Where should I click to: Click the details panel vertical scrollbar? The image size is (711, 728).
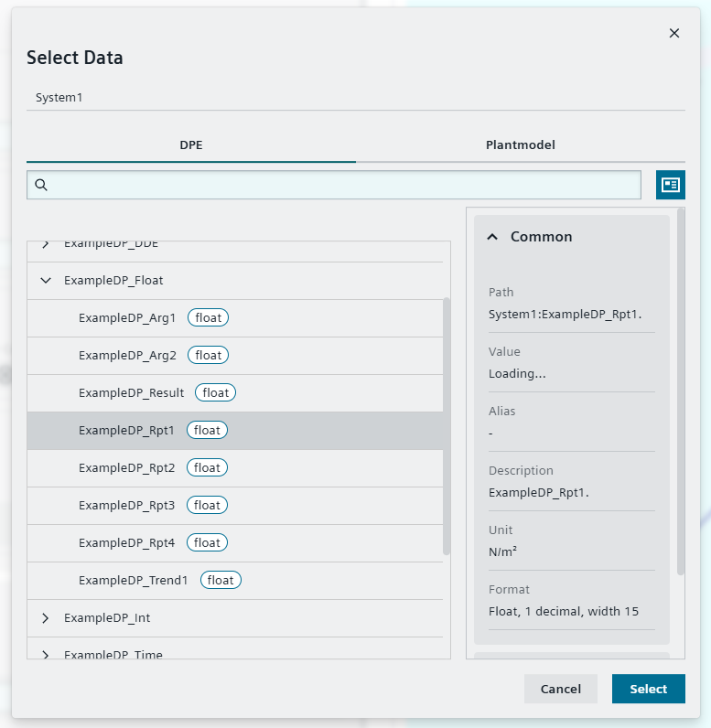(681, 391)
